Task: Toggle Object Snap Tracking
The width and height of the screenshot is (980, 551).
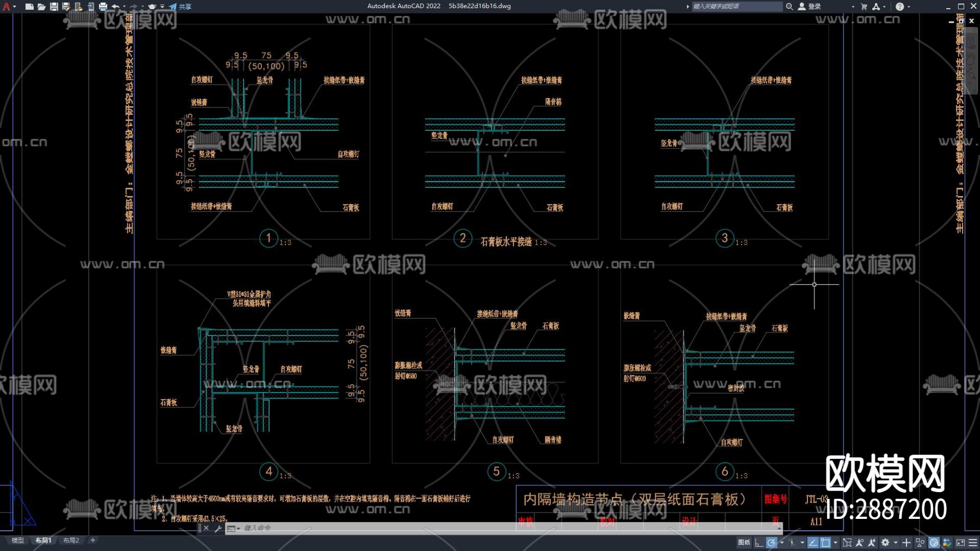Action: coord(813,542)
